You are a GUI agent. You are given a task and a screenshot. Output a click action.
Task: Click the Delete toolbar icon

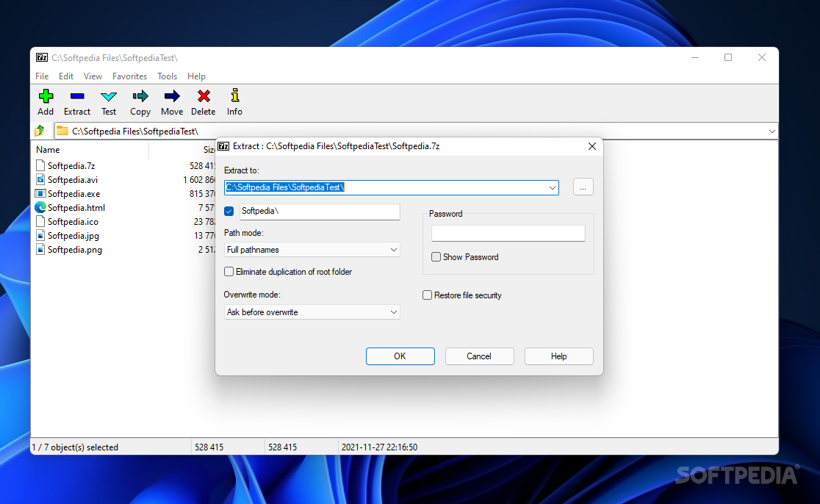[x=204, y=96]
